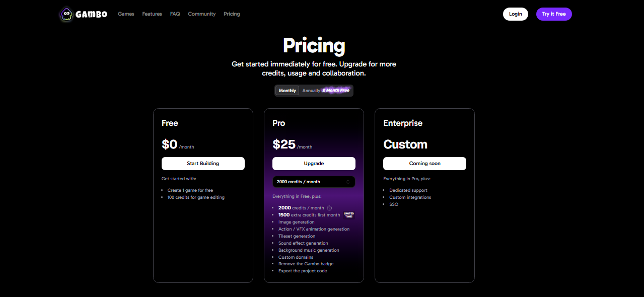Screen dimensions: 644x297
Task: Click the Login button
Action: pos(515,14)
